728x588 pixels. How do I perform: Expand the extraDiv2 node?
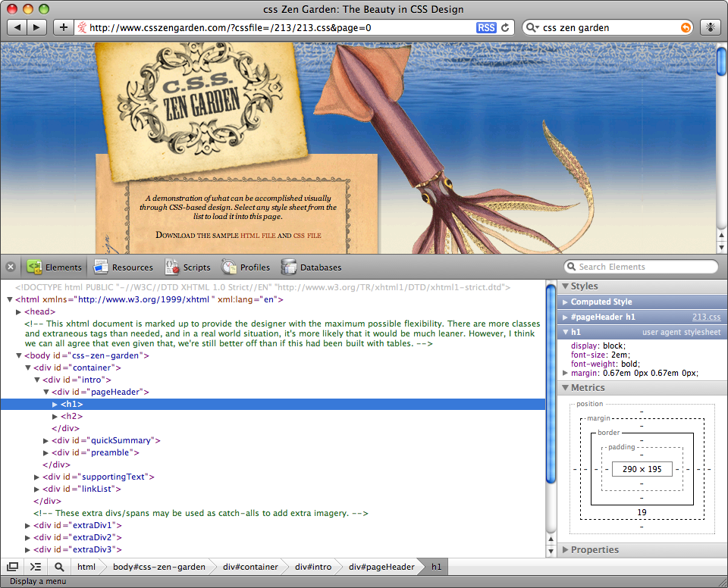(28, 537)
